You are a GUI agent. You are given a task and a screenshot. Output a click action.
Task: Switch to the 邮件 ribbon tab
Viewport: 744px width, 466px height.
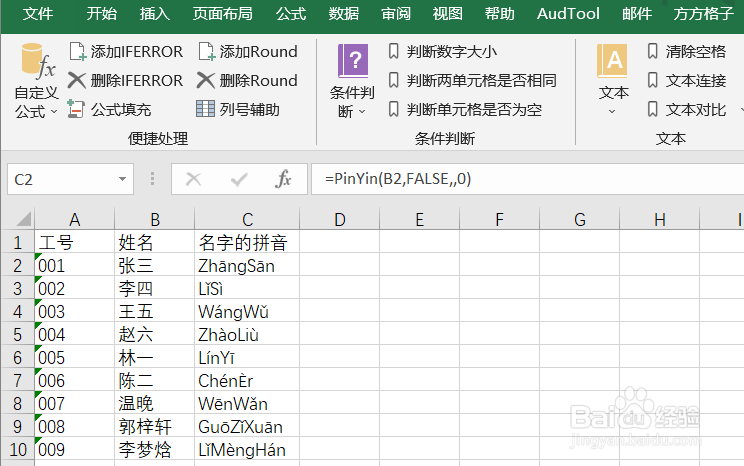point(637,13)
